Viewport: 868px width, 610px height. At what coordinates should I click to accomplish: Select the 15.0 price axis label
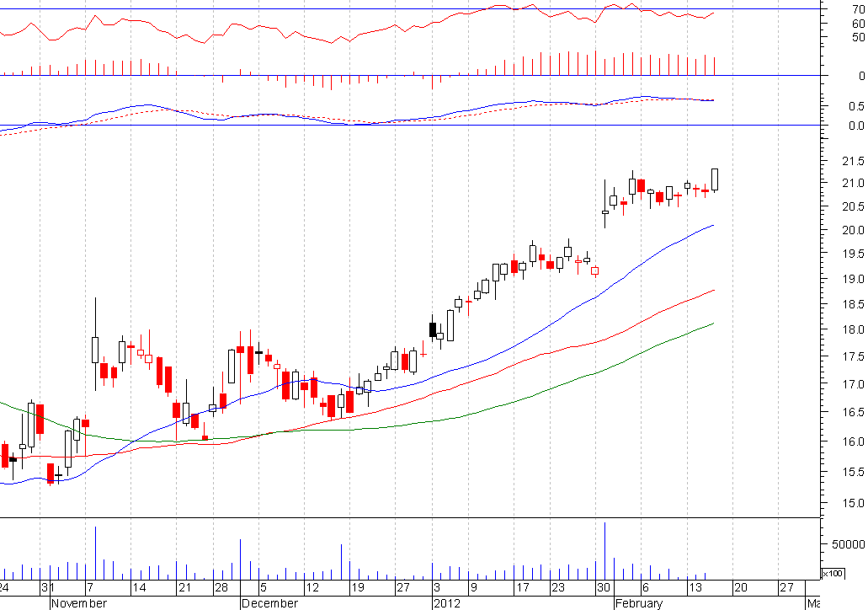click(x=853, y=503)
